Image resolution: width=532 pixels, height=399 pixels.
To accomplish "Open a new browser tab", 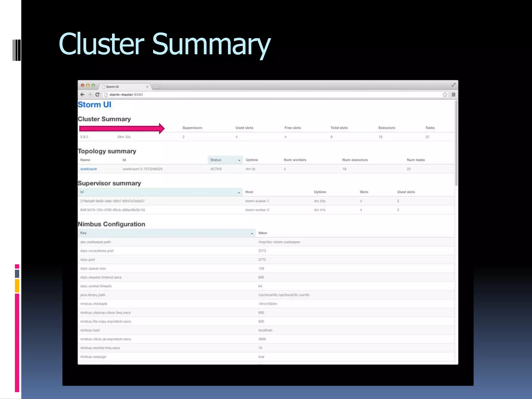I will coord(156,87).
